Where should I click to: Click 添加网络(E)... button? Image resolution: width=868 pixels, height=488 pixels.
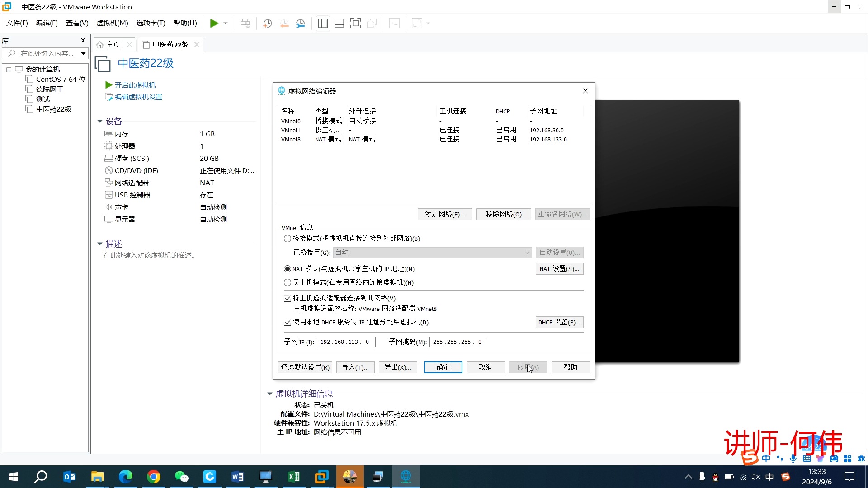[x=445, y=214]
